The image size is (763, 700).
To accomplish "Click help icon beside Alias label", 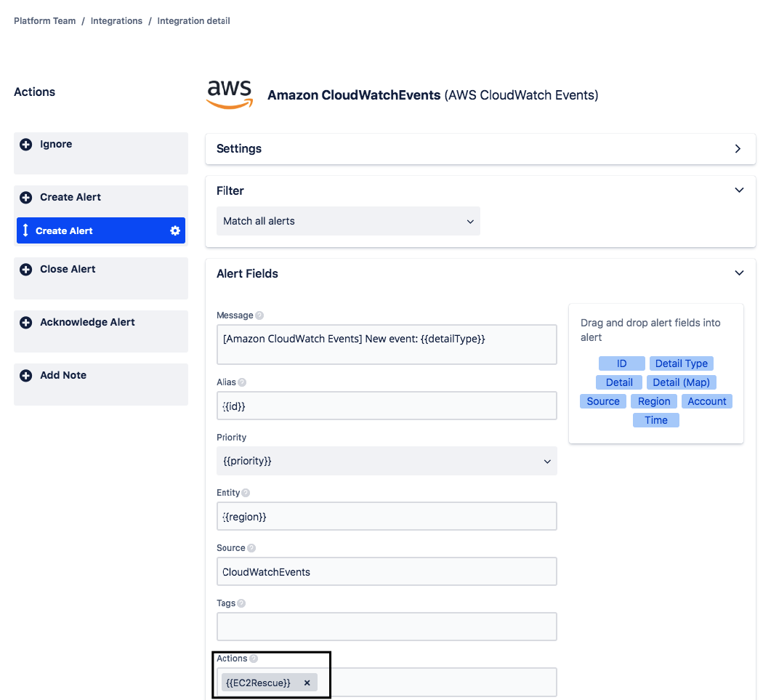I will click(x=242, y=382).
